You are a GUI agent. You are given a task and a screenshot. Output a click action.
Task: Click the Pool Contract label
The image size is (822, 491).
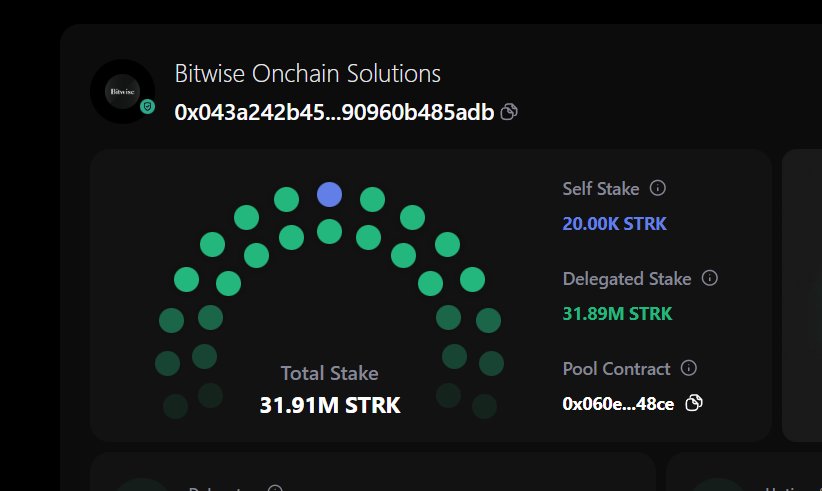click(x=616, y=368)
